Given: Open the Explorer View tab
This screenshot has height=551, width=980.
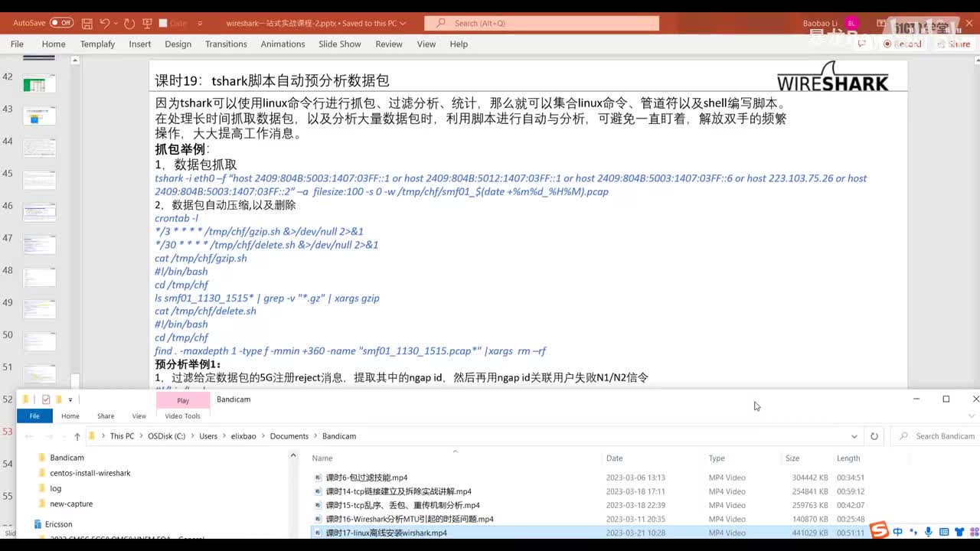Looking at the screenshot, I should click(x=139, y=416).
